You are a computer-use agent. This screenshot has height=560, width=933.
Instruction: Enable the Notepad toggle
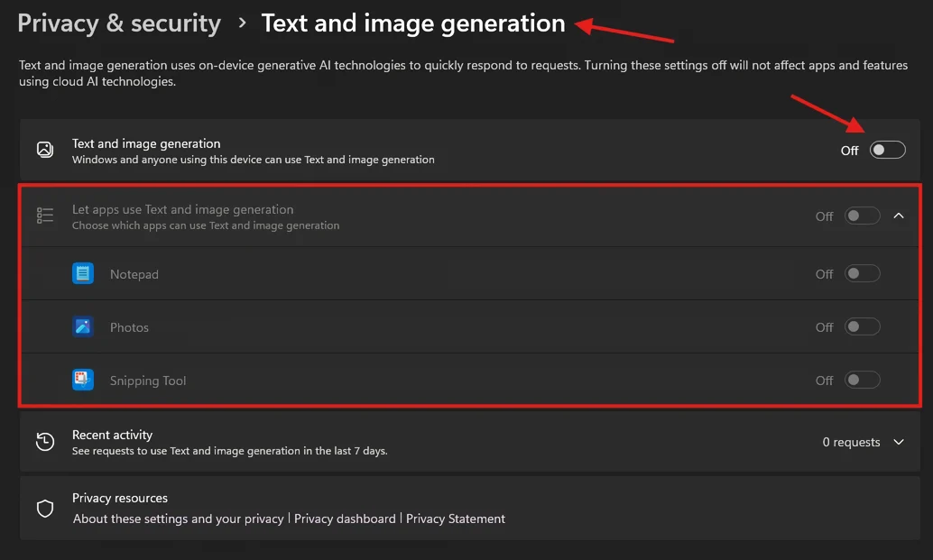pyautogui.click(x=863, y=273)
